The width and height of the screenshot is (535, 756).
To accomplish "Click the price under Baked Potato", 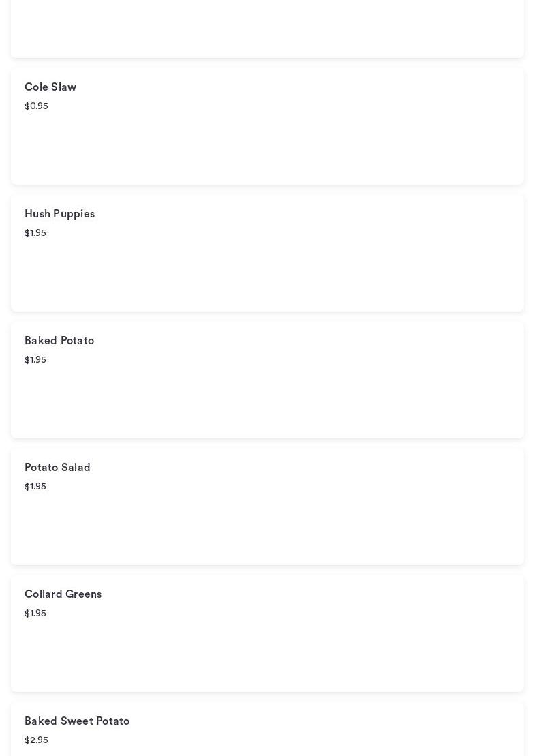I will [35, 360].
